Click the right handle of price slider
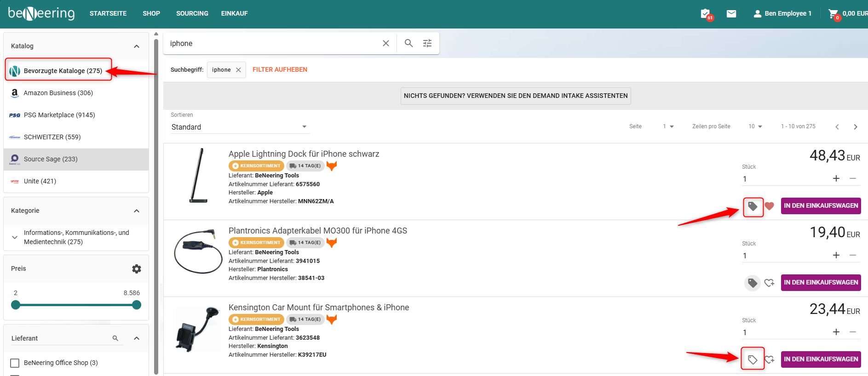The width and height of the screenshot is (868, 376). [x=137, y=305]
